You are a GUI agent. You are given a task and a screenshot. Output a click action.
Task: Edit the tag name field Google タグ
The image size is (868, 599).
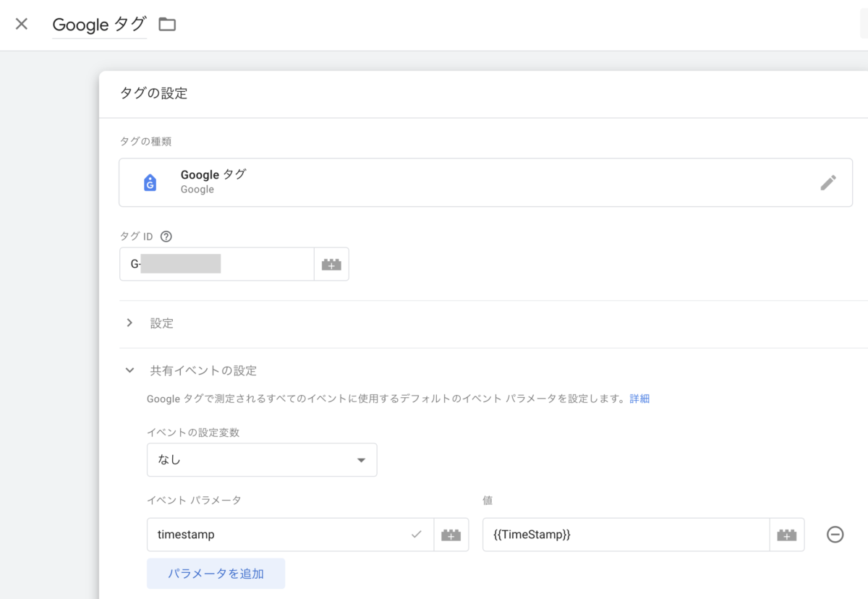pos(99,25)
